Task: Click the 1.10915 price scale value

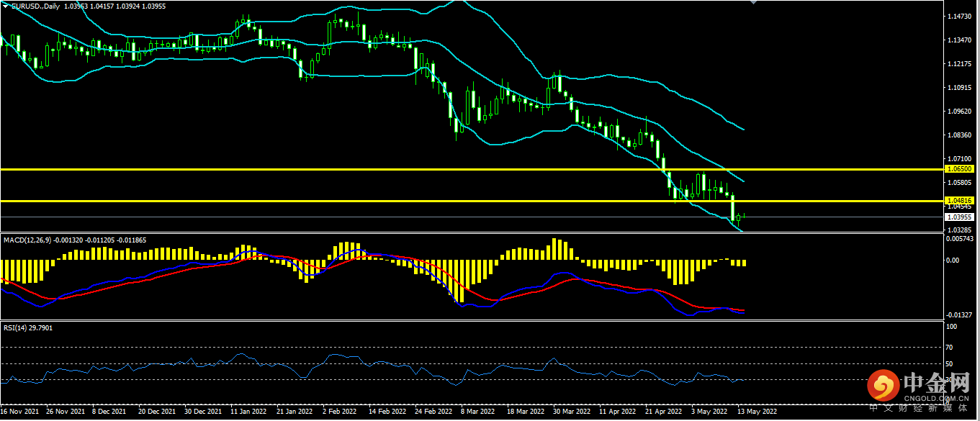Action: click(x=960, y=88)
